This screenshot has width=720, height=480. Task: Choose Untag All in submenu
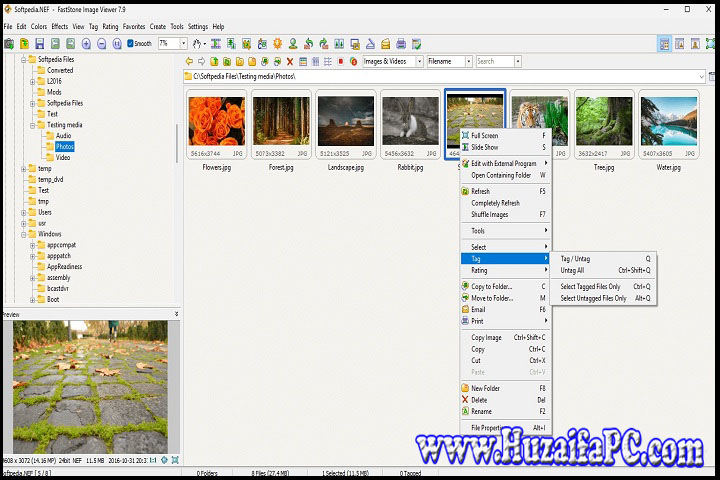[603, 271]
